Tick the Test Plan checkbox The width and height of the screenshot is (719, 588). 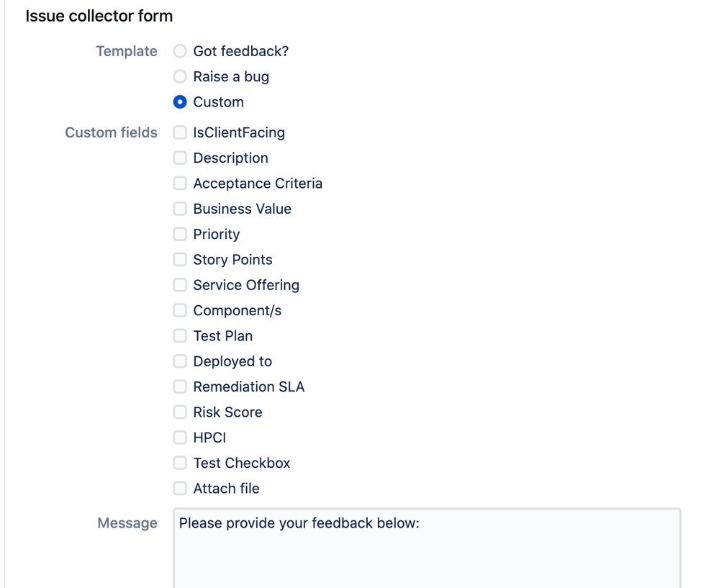[180, 335]
